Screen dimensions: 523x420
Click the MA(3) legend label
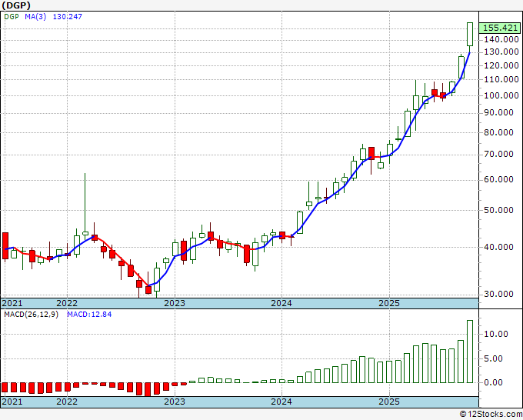coord(35,16)
